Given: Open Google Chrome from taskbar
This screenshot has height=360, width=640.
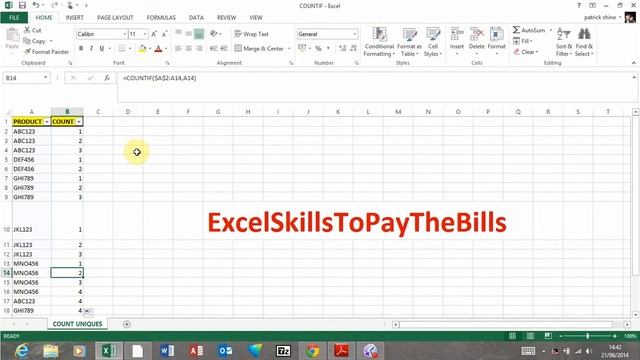Looking at the screenshot, I should pos(313,351).
